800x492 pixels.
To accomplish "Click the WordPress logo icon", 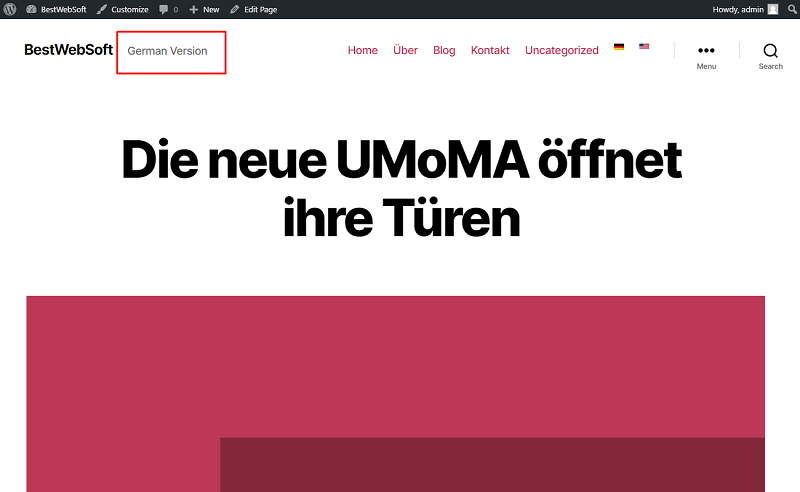I will pyautogui.click(x=10, y=9).
